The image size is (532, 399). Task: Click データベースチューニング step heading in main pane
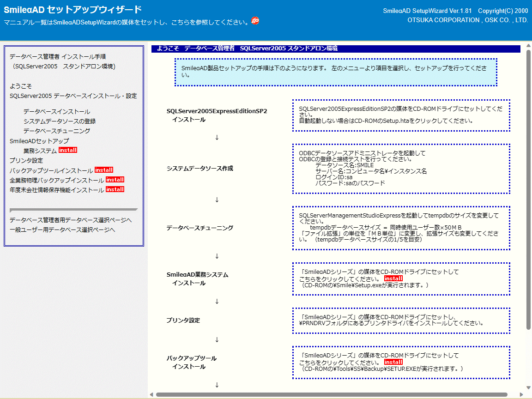[x=200, y=228]
